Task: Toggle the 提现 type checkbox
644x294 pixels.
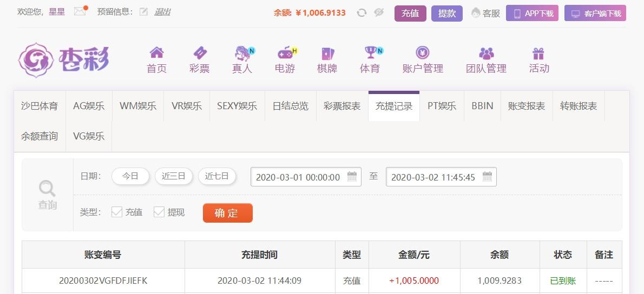Action: tap(159, 212)
